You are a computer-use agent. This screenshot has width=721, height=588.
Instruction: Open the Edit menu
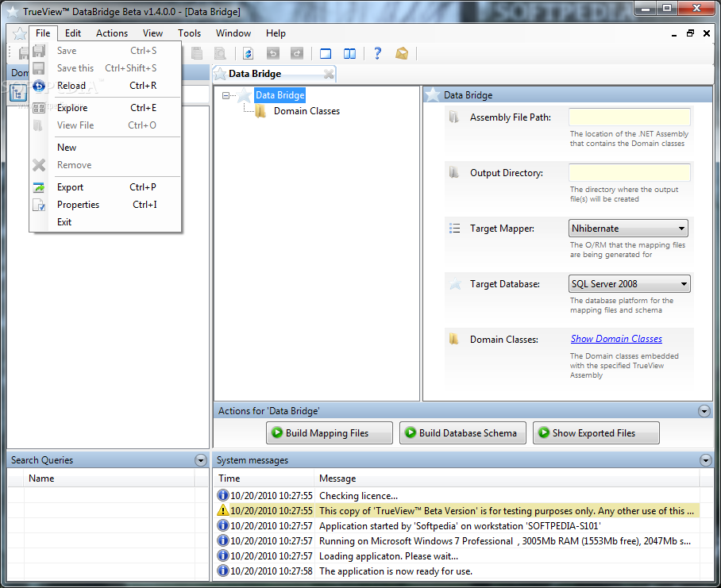(72, 33)
